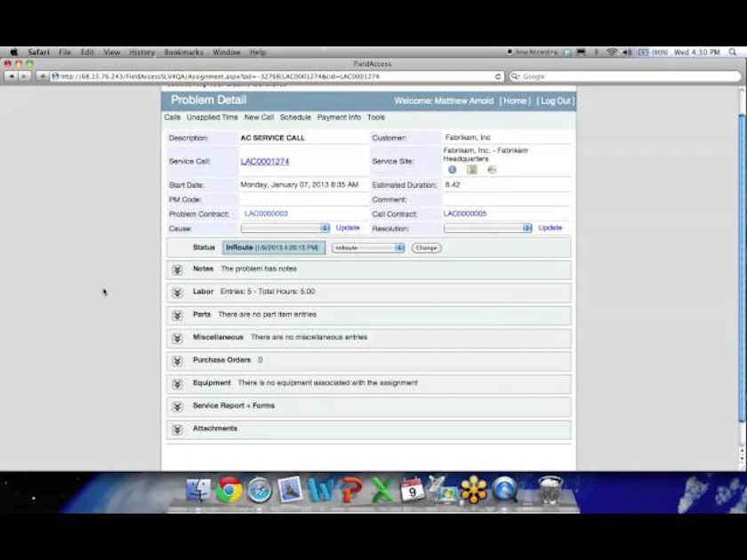Open the Calls menu item
The height and width of the screenshot is (560, 747).
point(172,117)
